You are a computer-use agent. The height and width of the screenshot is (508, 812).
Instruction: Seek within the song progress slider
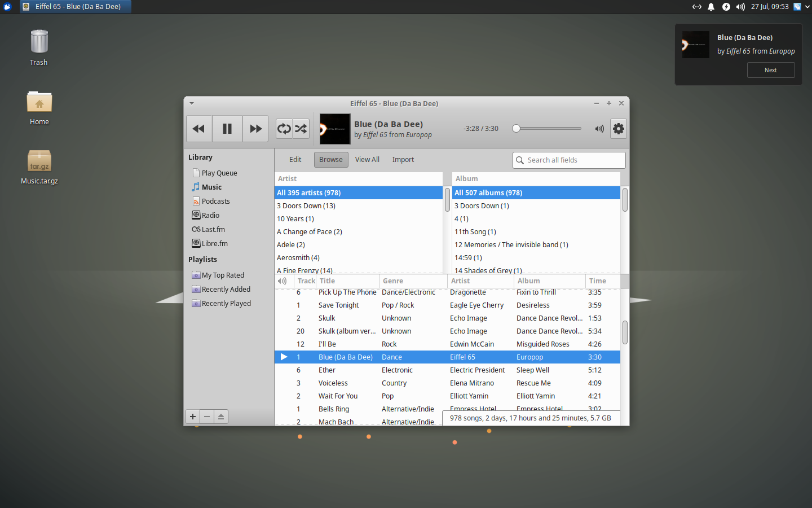coord(546,128)
